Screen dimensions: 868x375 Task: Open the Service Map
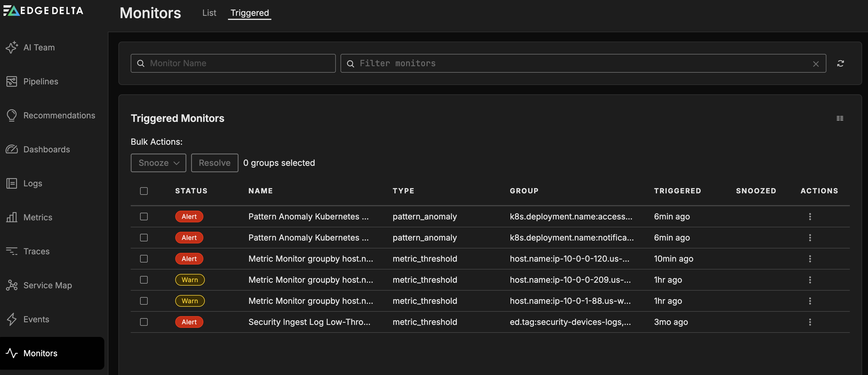click(x=47, y=285)
